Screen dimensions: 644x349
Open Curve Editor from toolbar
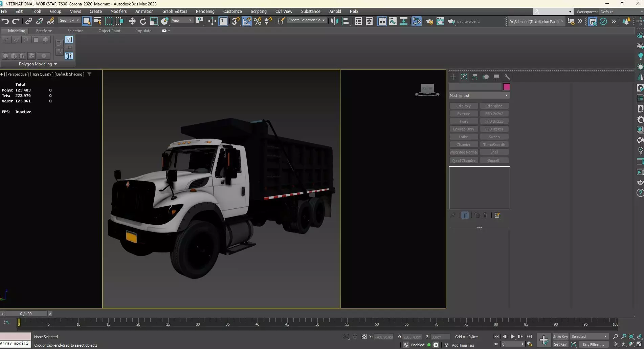[393, 21]
